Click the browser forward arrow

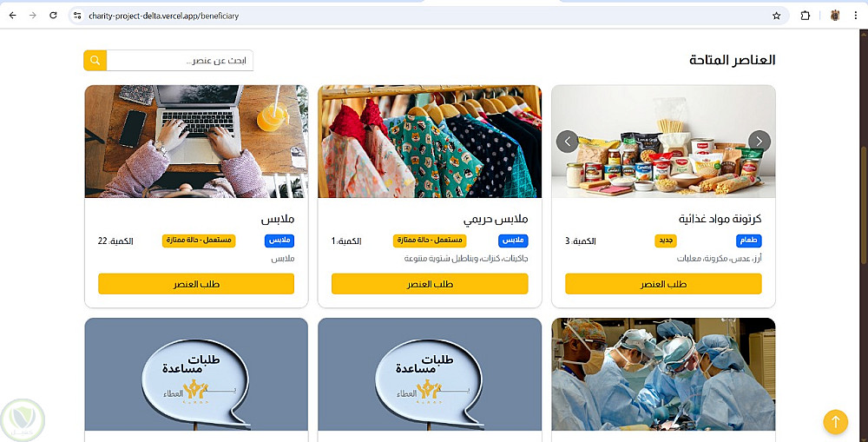click(33, 16)
